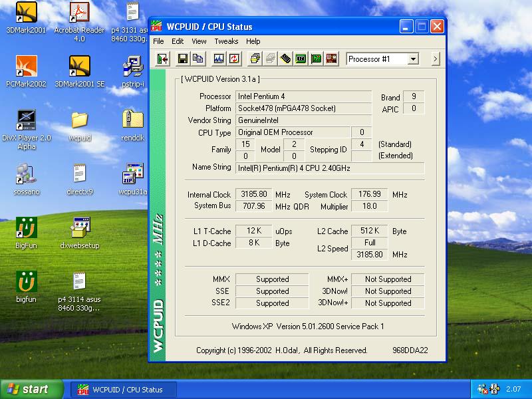Expand the toolbar overflow chevron
The image size is (532, 399).
tap(436, 59)
